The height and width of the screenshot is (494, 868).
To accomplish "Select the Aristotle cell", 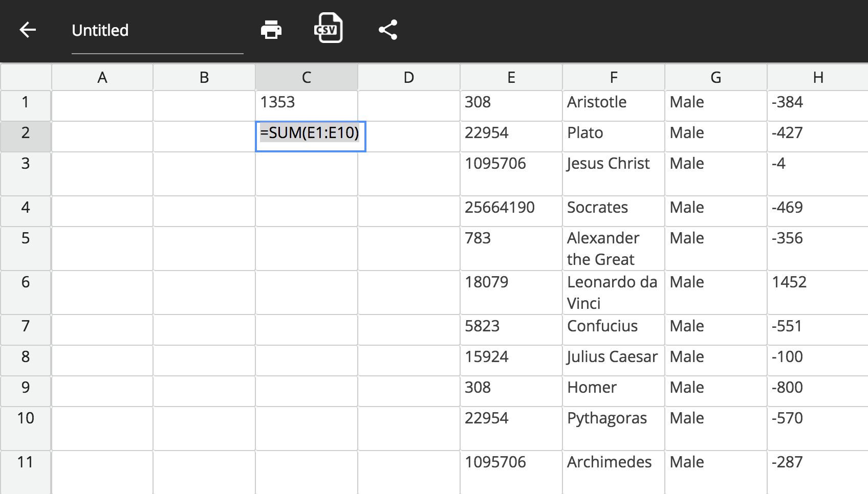I will point(613,105).
